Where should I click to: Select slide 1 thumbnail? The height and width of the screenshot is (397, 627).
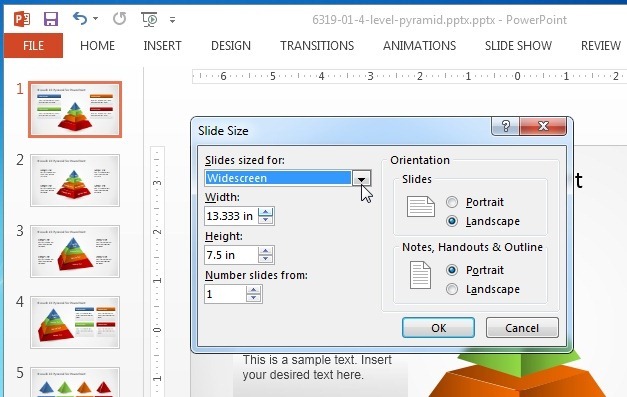tap(75, 109)
